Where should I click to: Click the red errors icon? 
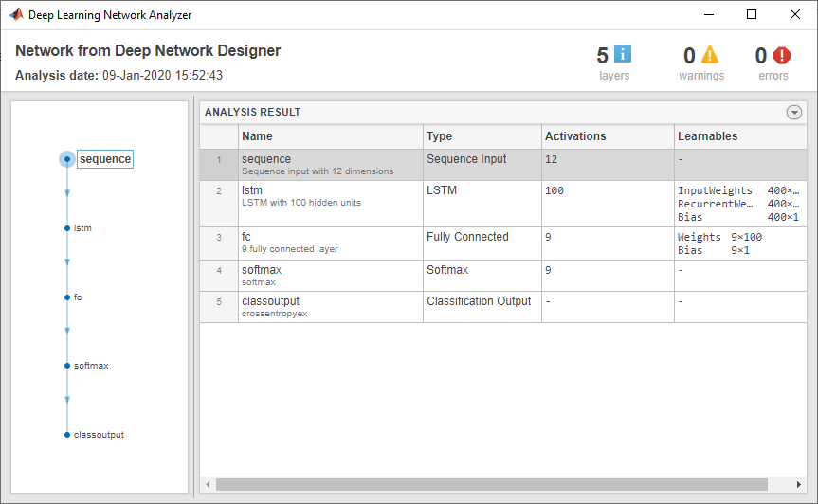click(781, 55)
